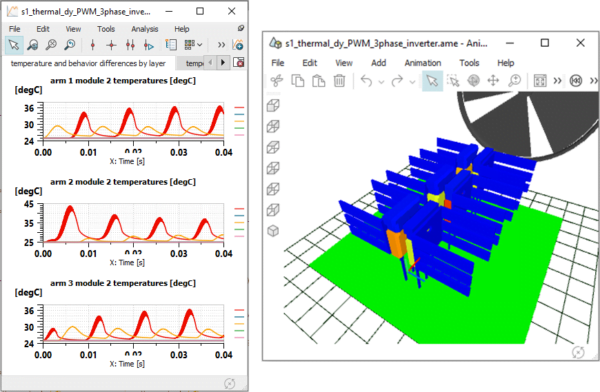The height and width of the screenshot is (392, 600).
Task: Open the plot list panel icon
Action: (171, 45)
